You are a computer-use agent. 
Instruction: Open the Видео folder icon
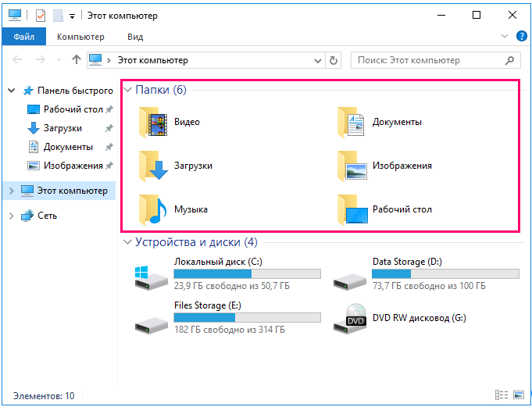pos(153,122)
